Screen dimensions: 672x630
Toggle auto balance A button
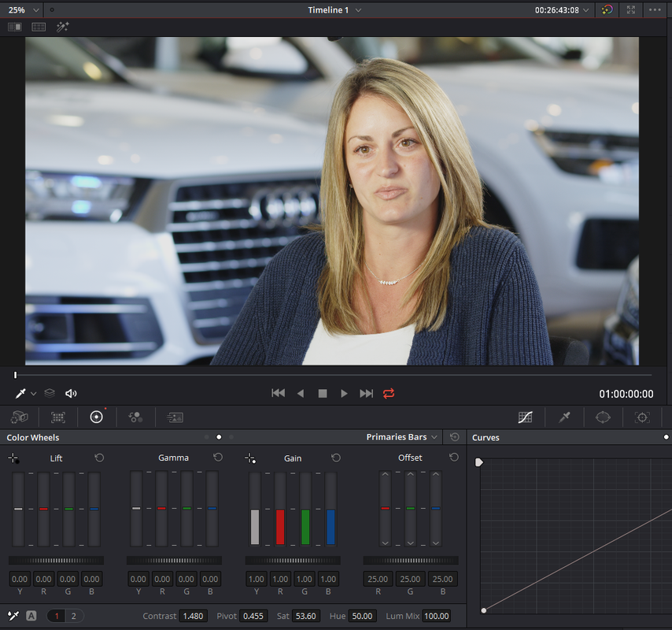pos(31,616)
